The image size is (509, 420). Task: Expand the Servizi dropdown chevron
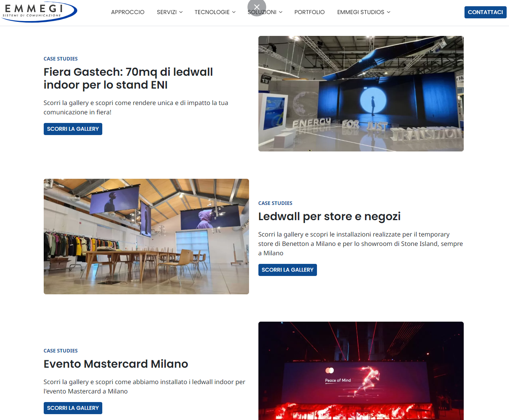coord(181,12)
